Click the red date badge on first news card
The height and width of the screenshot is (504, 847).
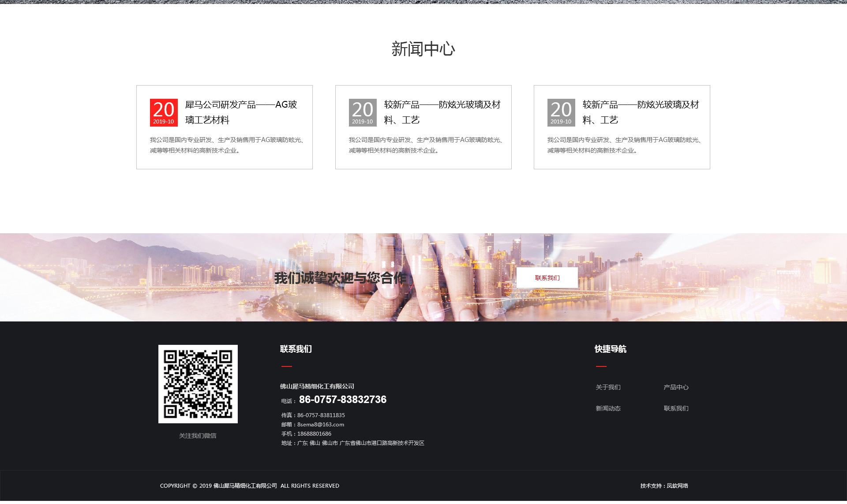pos(164,112)
